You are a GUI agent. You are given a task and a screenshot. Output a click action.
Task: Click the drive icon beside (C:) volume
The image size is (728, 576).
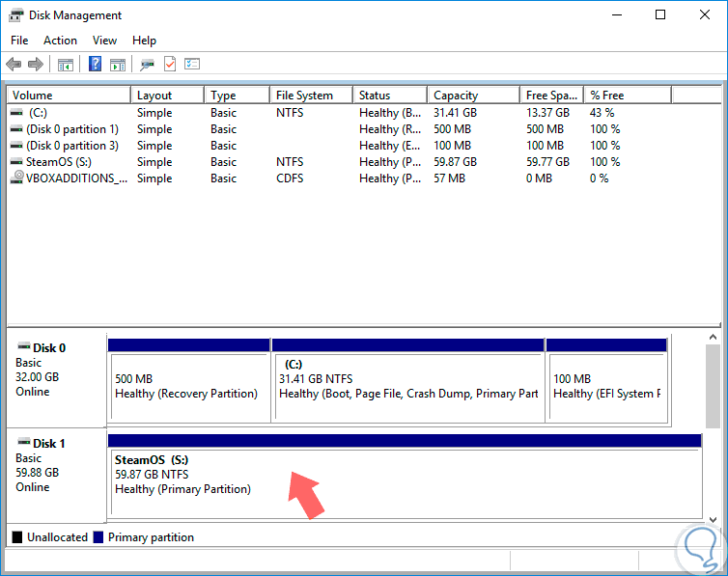coord(16,112)
